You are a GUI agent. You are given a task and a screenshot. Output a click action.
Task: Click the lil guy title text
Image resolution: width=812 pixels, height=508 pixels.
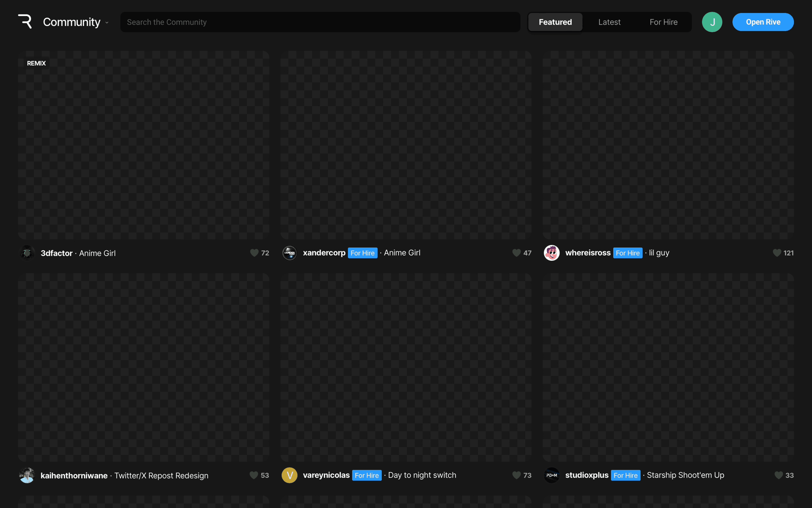[659, 253]
